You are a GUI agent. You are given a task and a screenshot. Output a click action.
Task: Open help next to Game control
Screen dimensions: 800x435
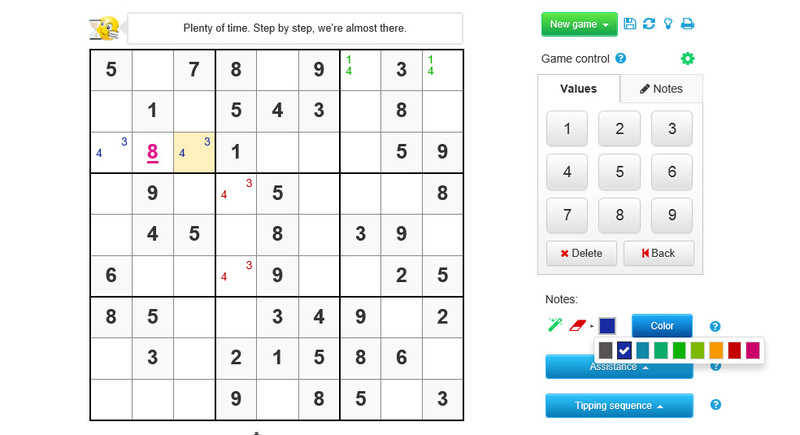[x=621, y=59]
